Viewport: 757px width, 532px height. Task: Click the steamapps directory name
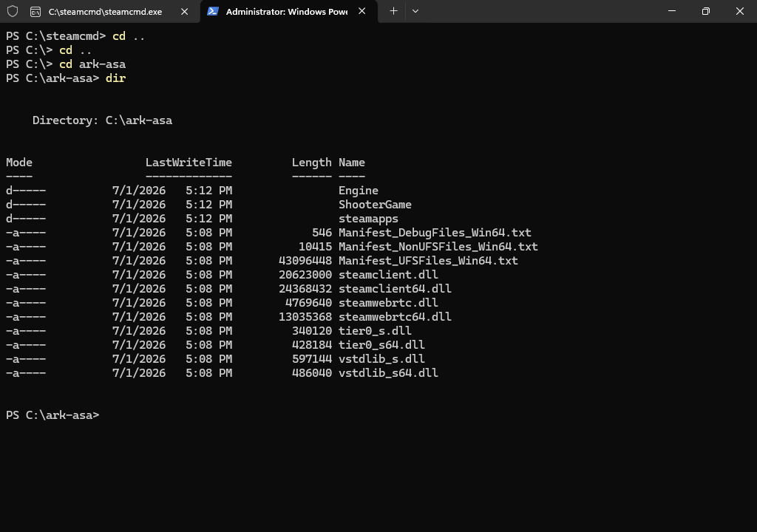click(368, 219)
